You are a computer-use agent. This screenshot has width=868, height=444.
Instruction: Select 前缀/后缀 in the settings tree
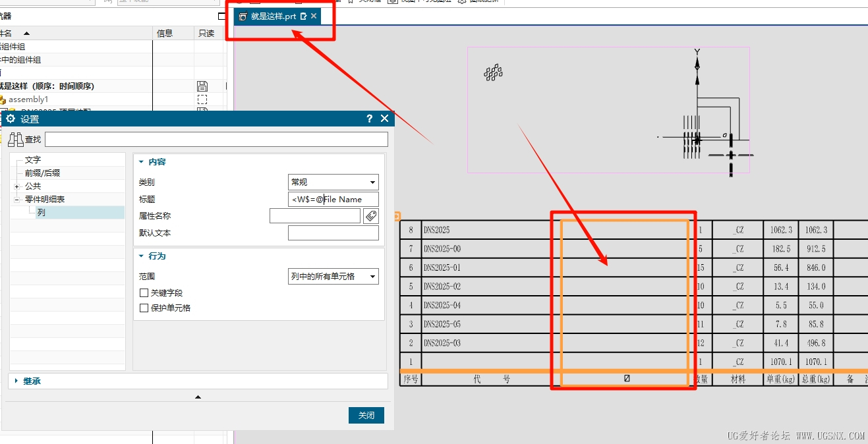click(43, 173)
